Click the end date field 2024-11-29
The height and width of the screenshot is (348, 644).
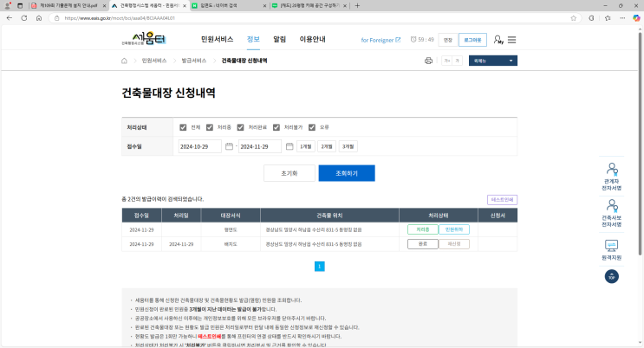pyautogui.click(x=259, y=146)
